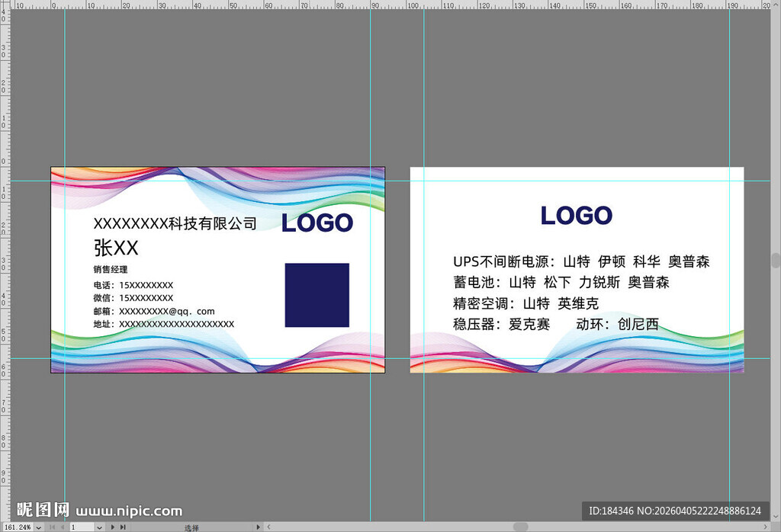Viewport: 781px width, 532px height.
Task: Go to the first artboard
Action: click(x=52, y=527)
